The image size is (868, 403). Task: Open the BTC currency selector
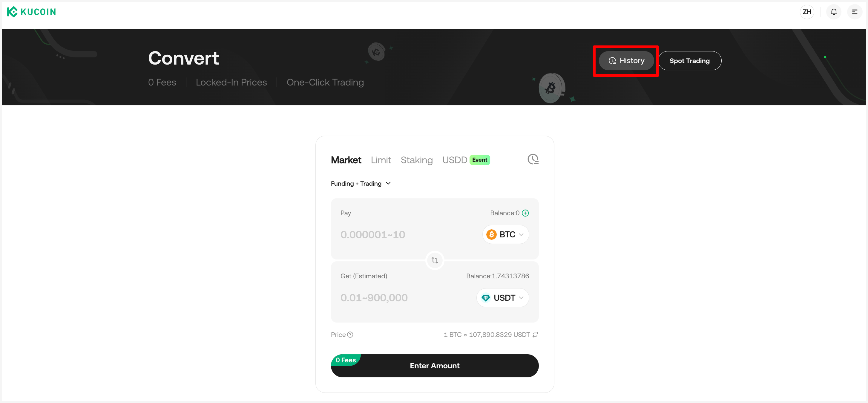pos(505,234)
